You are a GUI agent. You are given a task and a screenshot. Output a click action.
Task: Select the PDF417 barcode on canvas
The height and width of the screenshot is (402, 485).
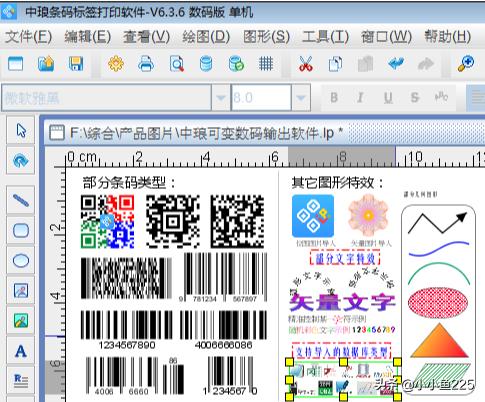pyautogui.click(x=126, y=278)
